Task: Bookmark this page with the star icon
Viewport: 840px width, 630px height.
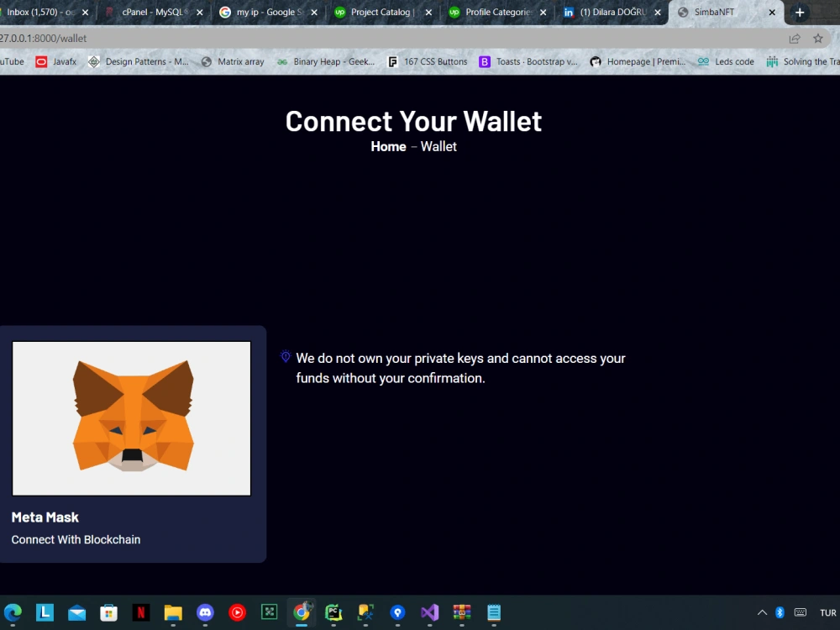Action: click(818, 38)
